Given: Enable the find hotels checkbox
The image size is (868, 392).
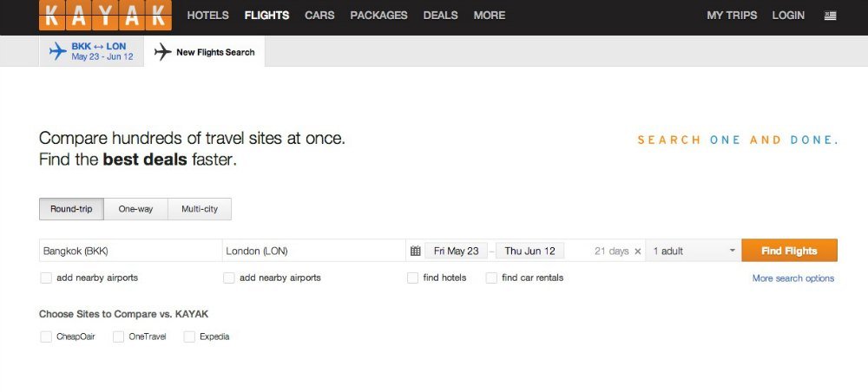Looking at the screenshot, I should tap(412, 278).
